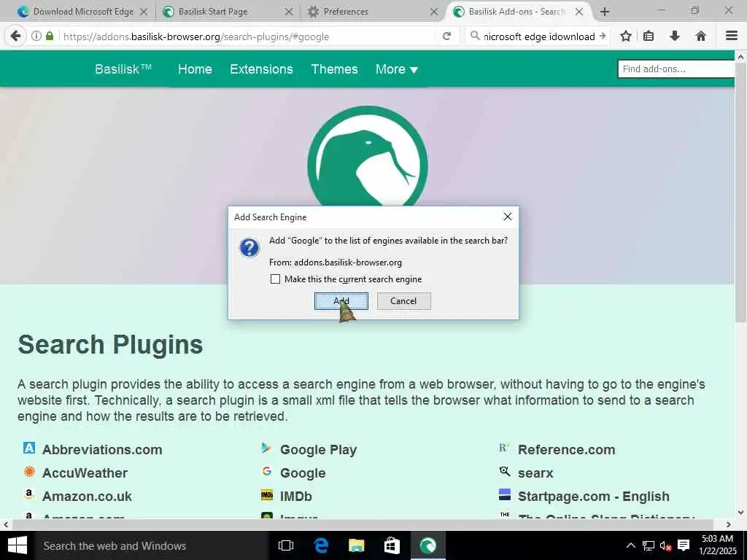Image resolution: width=747 pixels, height=560 pixels.
Task: Open Task View on the taskbar
Action: (286, 545)
